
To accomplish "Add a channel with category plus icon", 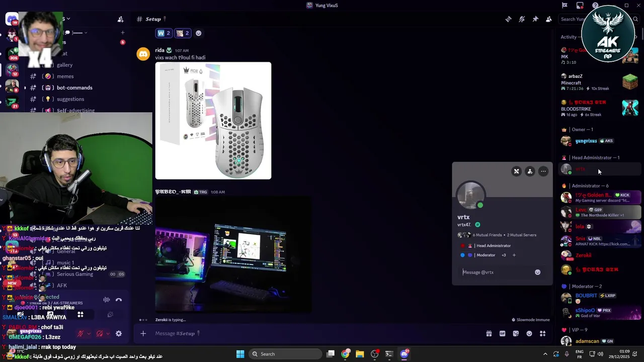I will [122, 33].
